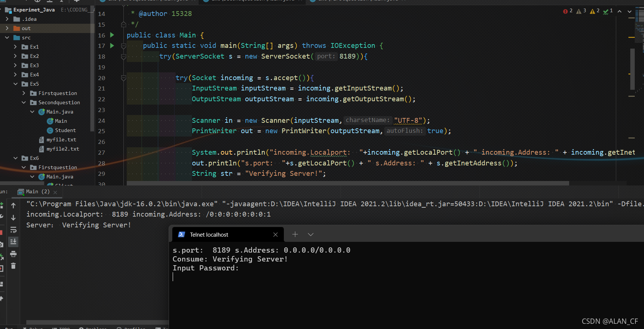Screen dimensions: 644x329
Task: Close the Main (2) run tab
Action: coord(55,192)
